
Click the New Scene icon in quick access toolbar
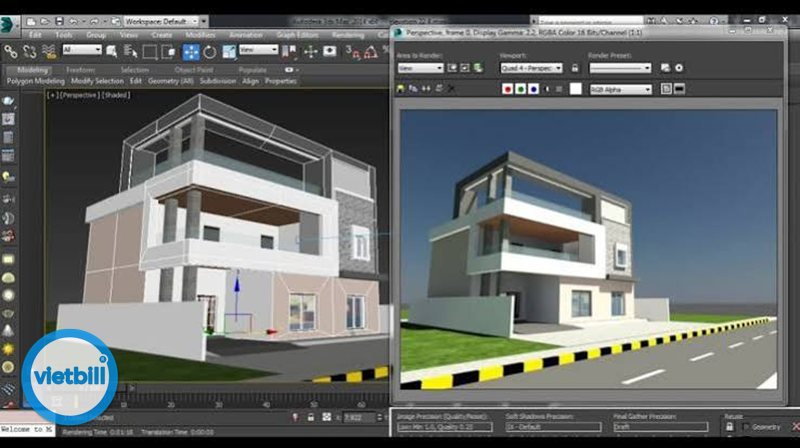[31, 21]
